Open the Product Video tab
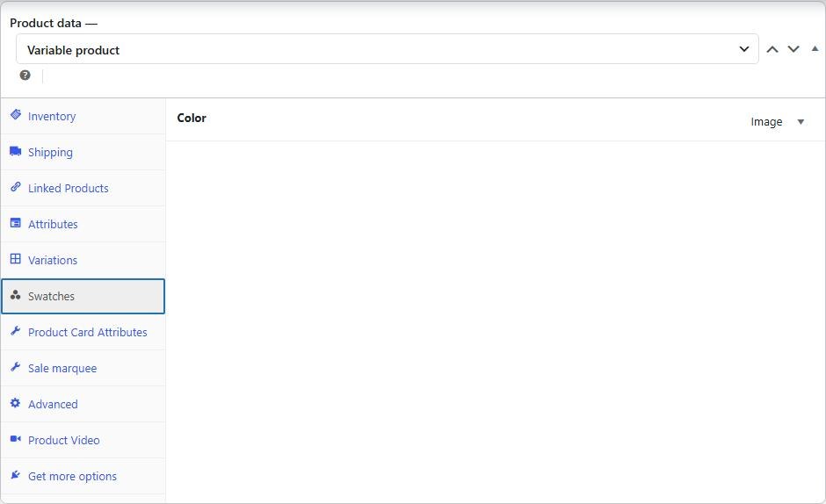 [83, 440]
